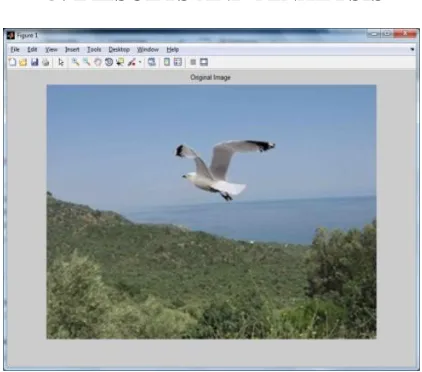Expand the Brush tool color dropdown arrow
422x372 pixels.
(140, 62)
